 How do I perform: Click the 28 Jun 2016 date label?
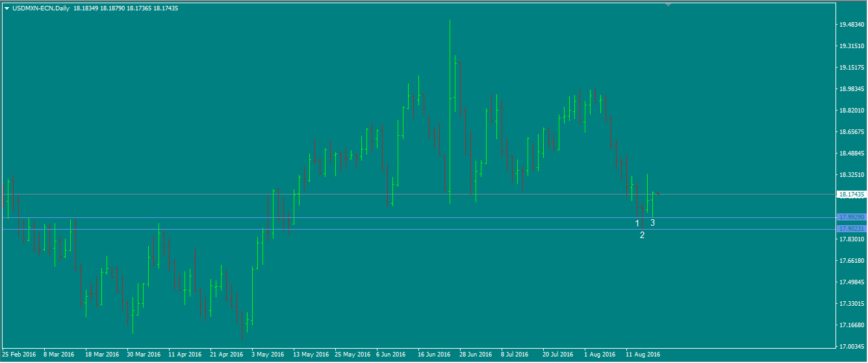pyautogui.click(x=476, y=355)
